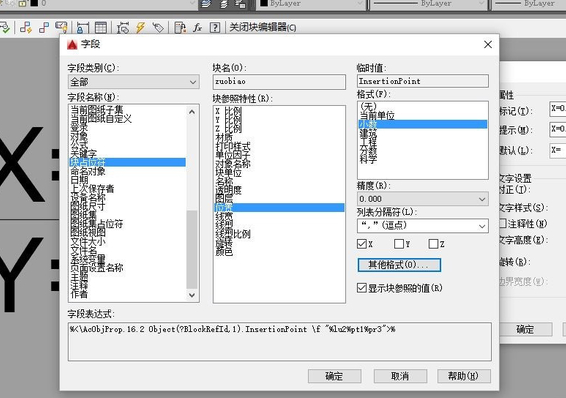
Task: Cancel the Field dialog with 取消
Action: [x=400, y=376]
